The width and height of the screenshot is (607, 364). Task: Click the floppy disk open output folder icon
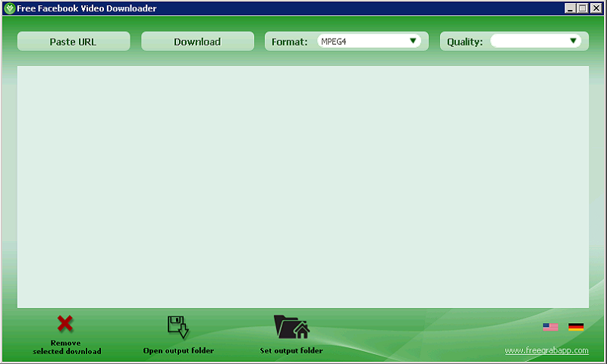178,327
